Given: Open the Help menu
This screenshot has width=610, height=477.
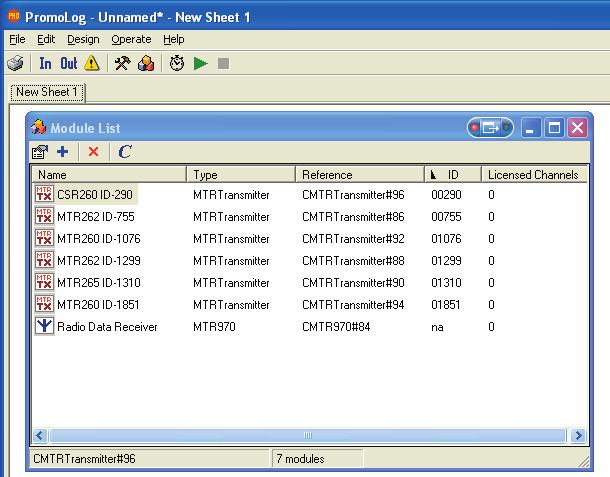Looking at the screenshot, I should click(174, 39).
